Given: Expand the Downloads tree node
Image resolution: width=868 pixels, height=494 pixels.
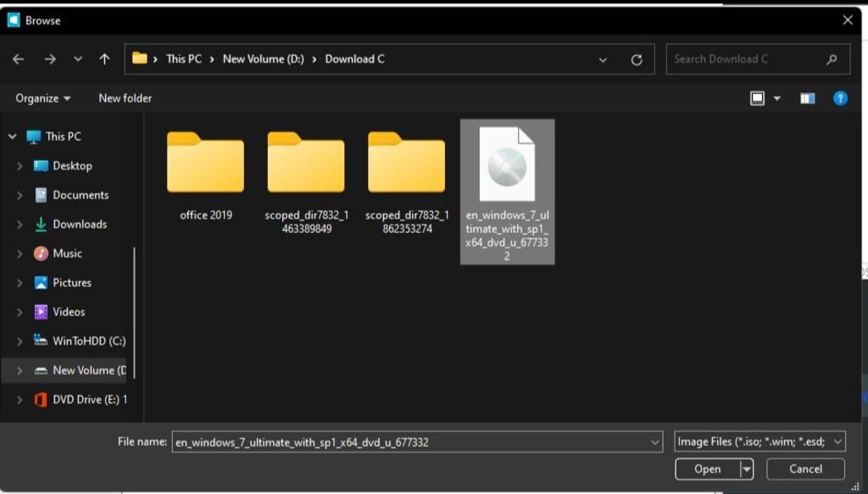Looking at the screenshot, I should click(20, 225).
